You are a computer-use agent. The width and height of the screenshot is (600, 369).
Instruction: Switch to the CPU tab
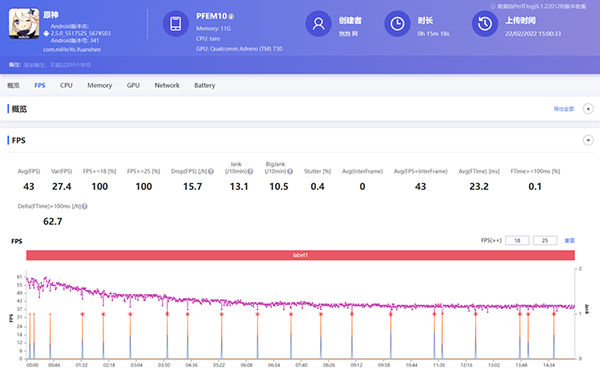66,85
